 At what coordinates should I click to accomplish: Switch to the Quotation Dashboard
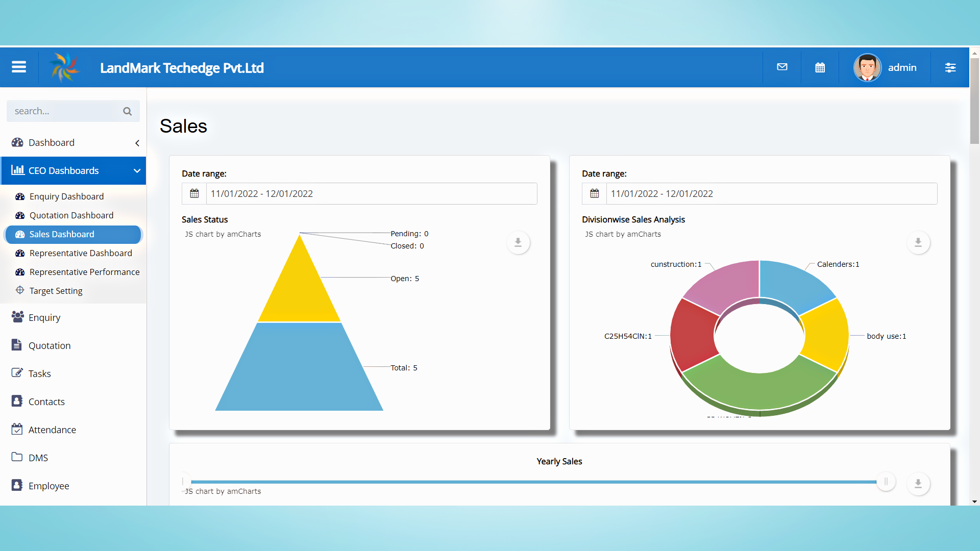71,215
